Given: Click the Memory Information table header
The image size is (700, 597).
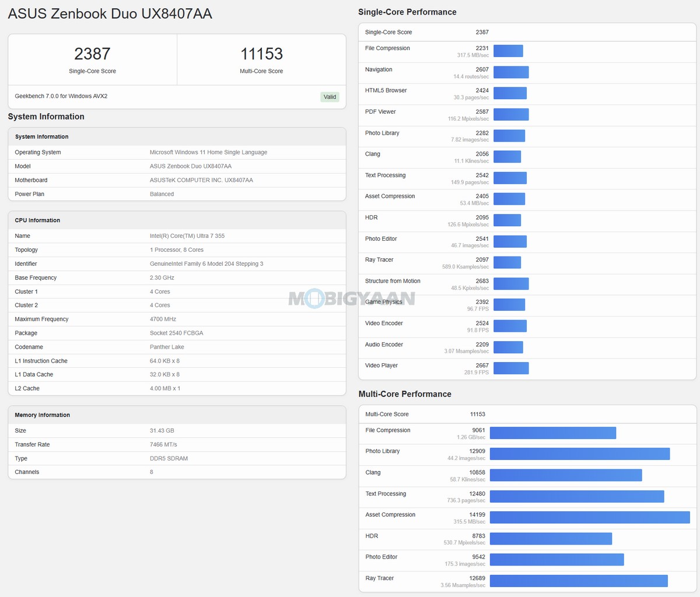Looking at the screenshot, I should click(177, 415).
